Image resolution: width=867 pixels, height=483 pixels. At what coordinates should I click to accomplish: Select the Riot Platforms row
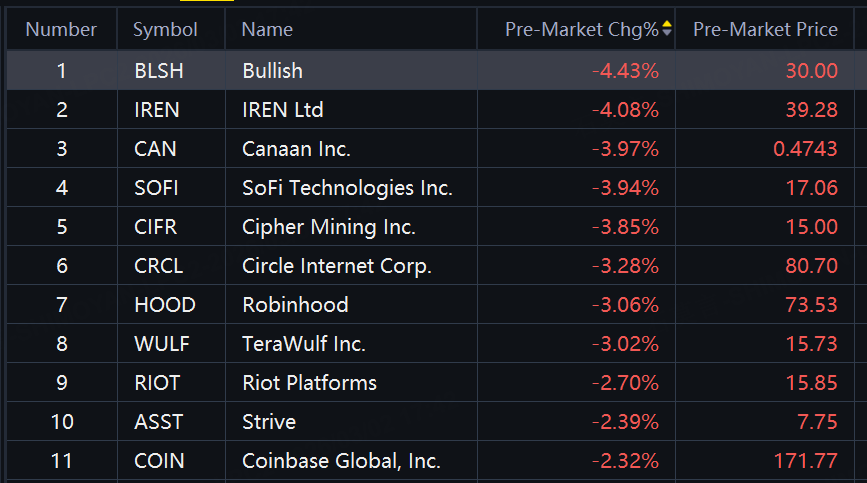click(x=309, y=383)
